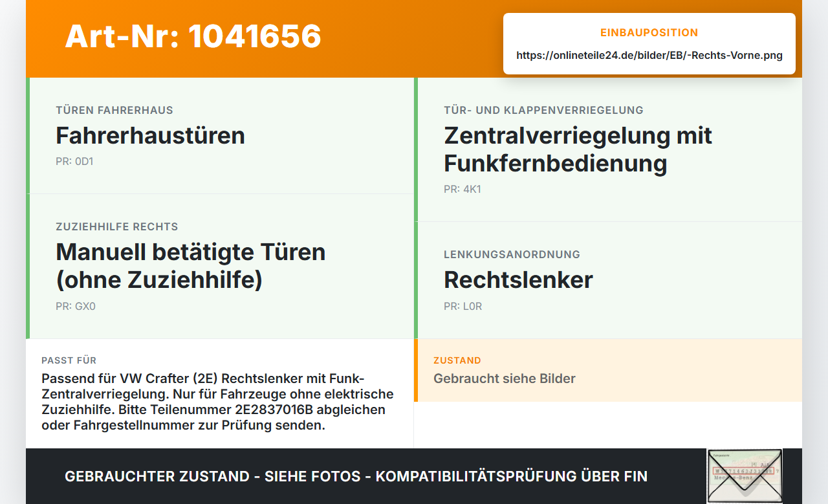Image resolution: width=828 pixels, height=504 pixels.
Task: Select the PR: 4K1 code
Action: click(463, 190)
